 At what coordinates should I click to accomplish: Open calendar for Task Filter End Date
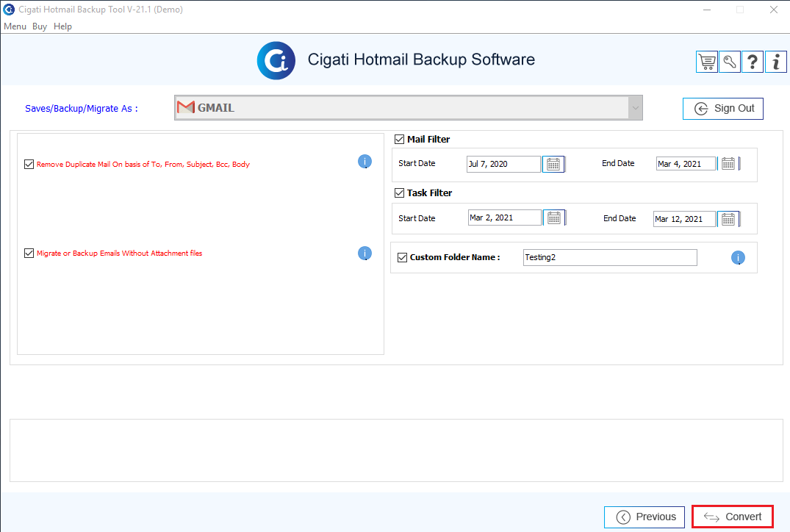pos(728,219)
